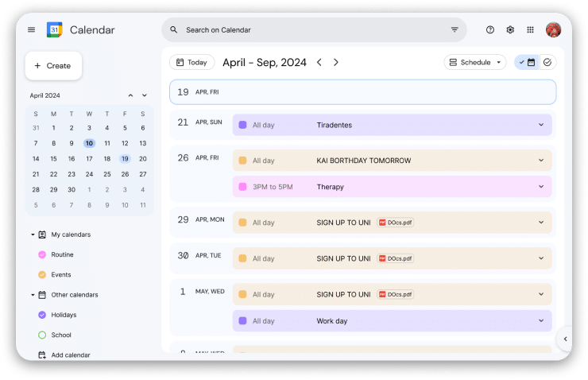588x380 pixels.
Task: Click the search magnifier icon
Action: 174,29
